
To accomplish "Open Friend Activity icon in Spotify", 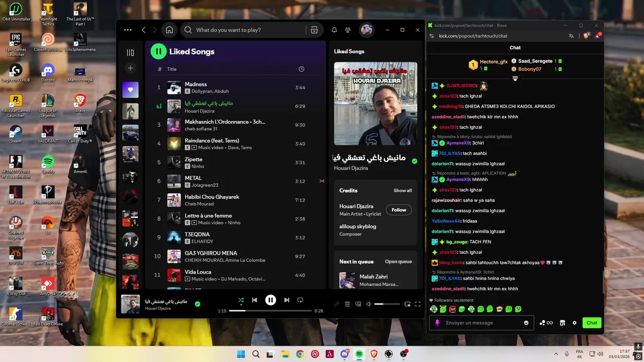I will point(348,30).
